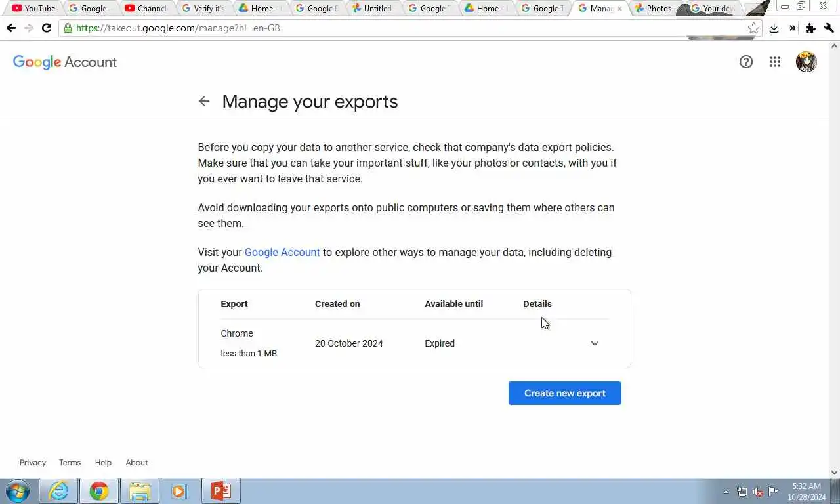Viewport: 840px width, 504px height.
Task: Click the Google Account logo
Action: click(65, 62)
